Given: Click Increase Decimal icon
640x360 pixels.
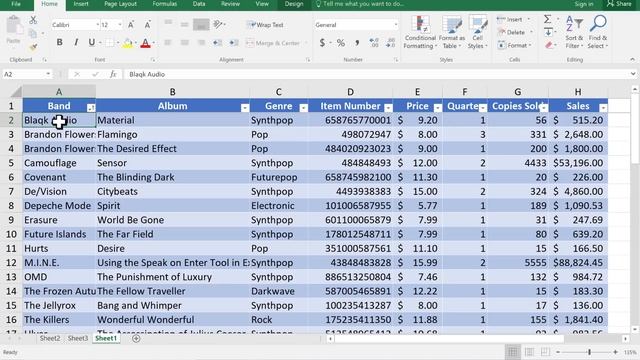Looking at the screenshot, I should coord(374,42).
